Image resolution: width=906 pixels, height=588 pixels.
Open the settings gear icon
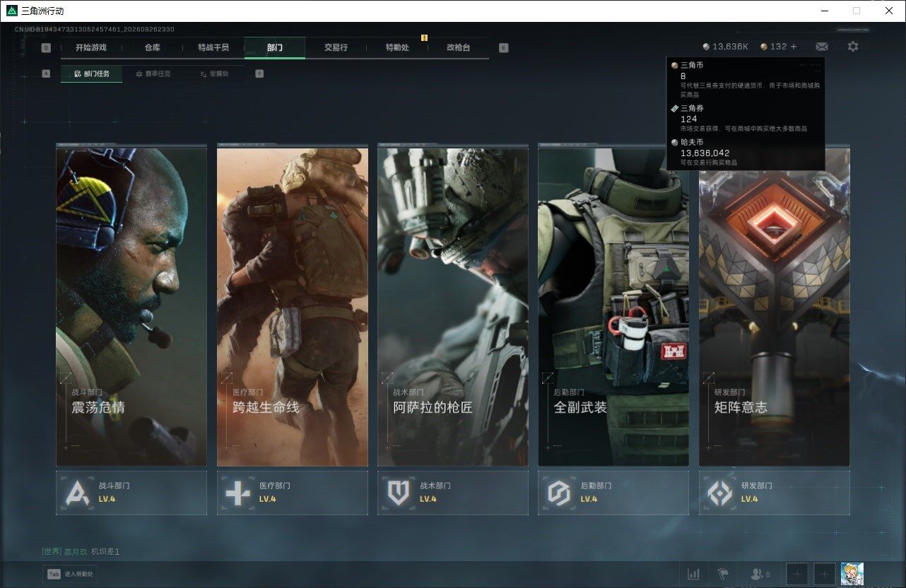tap(853, 47)
